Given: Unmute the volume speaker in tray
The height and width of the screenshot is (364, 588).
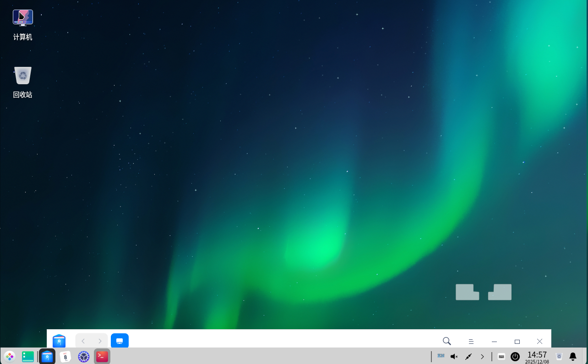Looking at the screenshot, I should (454, 356).
